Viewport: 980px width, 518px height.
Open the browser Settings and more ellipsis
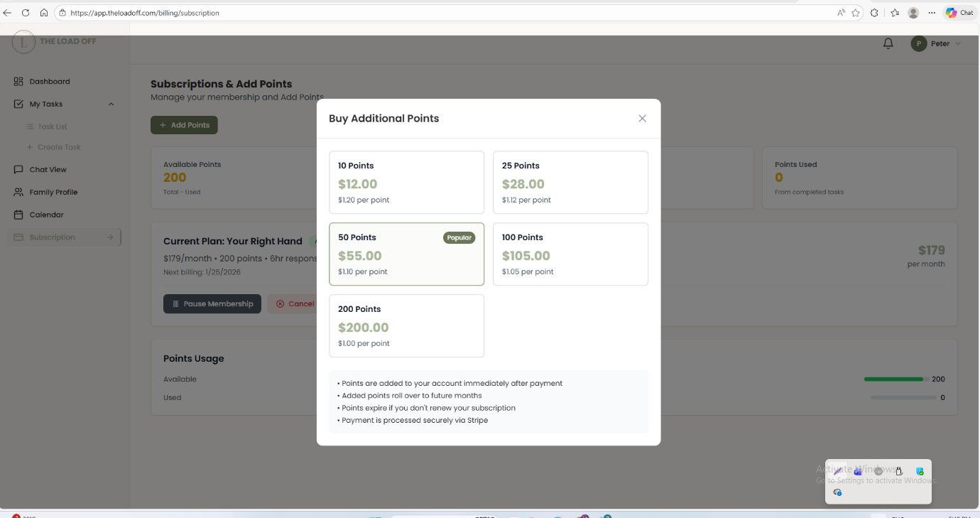[x=932, y=13]
